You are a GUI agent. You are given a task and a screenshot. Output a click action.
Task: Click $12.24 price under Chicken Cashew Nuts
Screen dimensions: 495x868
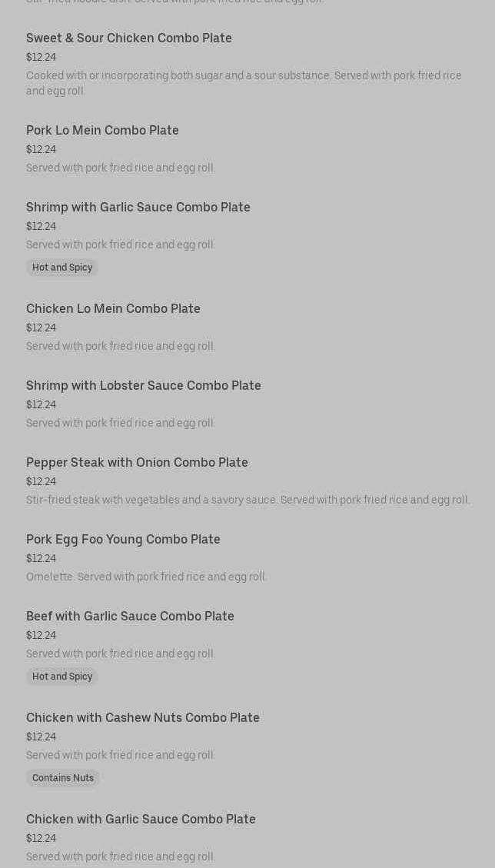coord(41,737)
